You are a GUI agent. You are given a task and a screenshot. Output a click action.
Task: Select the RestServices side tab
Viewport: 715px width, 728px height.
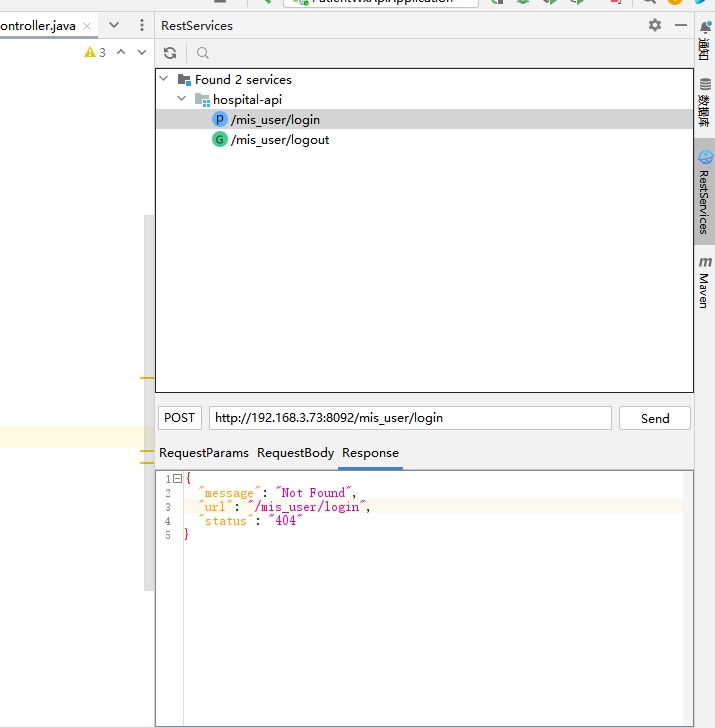pyautogui.click(x=705, y=192)
